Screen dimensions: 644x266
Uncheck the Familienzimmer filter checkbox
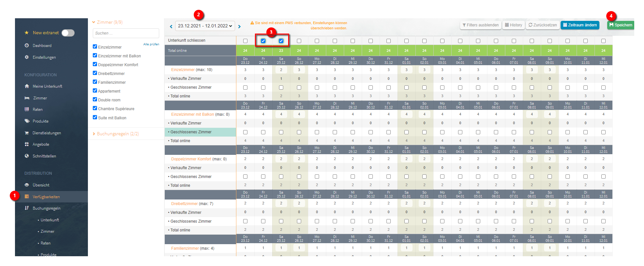(x=95, y=82)
